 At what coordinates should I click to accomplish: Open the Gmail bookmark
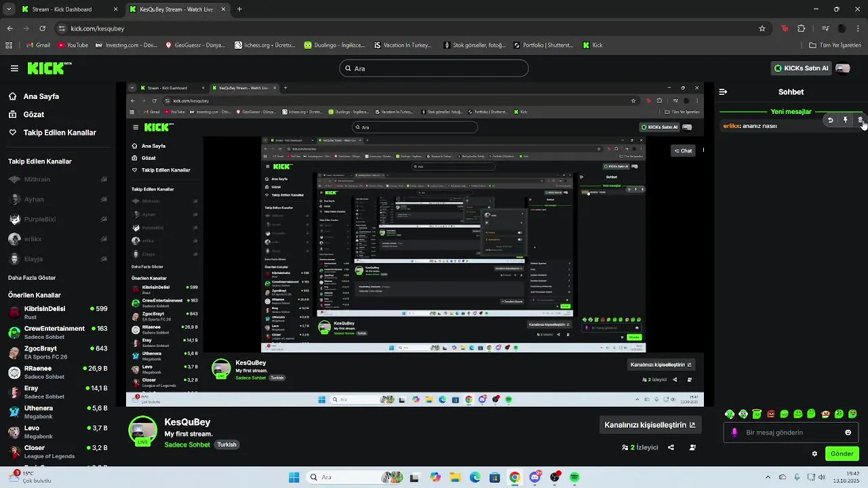tap(37, 45)
